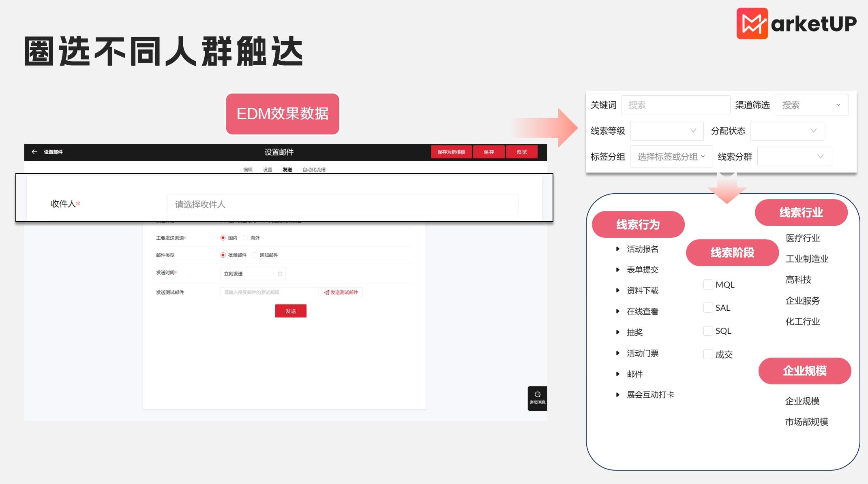Viewport: 868px width, 484px height.
Task: Expand the 资料下载 item
Action: (x=618, y=290)
